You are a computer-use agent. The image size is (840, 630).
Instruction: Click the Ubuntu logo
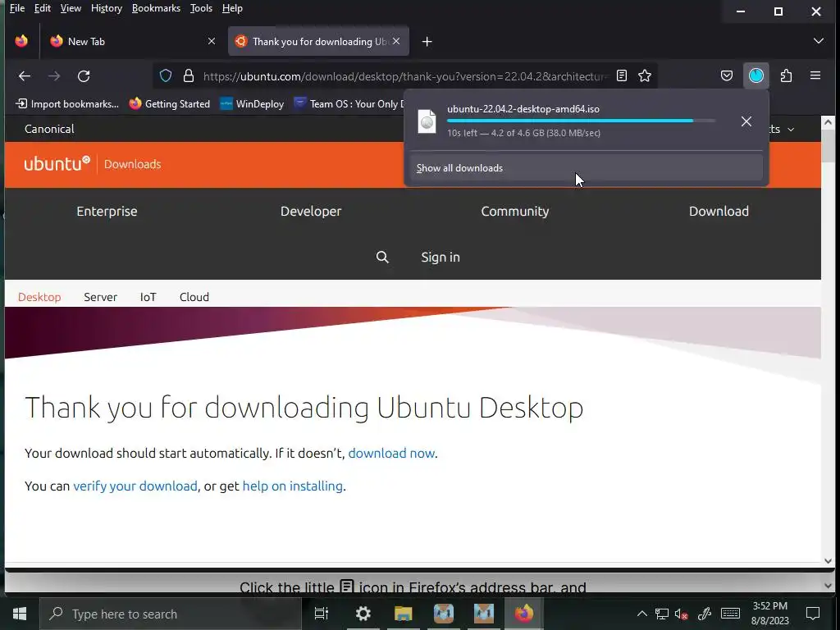tap(57, 163)
